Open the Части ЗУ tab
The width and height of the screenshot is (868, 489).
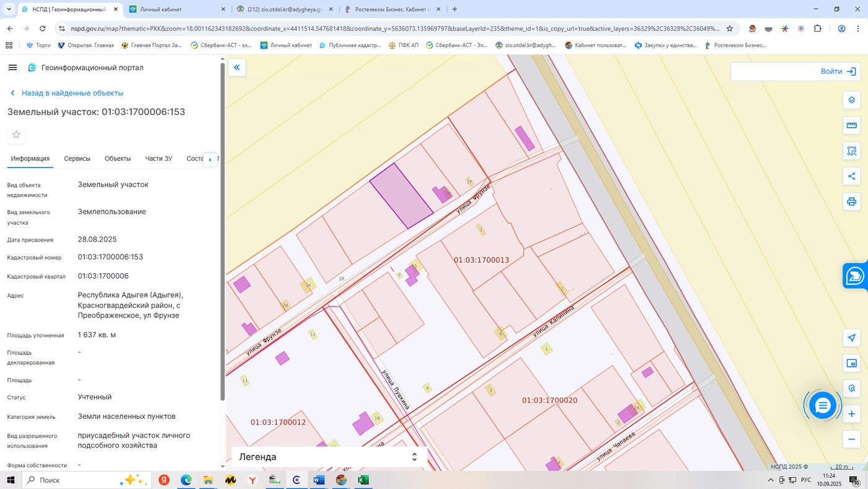tap(159, 158)
